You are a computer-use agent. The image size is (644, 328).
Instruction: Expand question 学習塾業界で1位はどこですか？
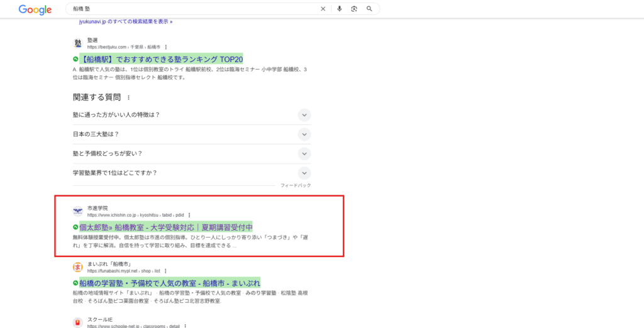coord(304,173)
